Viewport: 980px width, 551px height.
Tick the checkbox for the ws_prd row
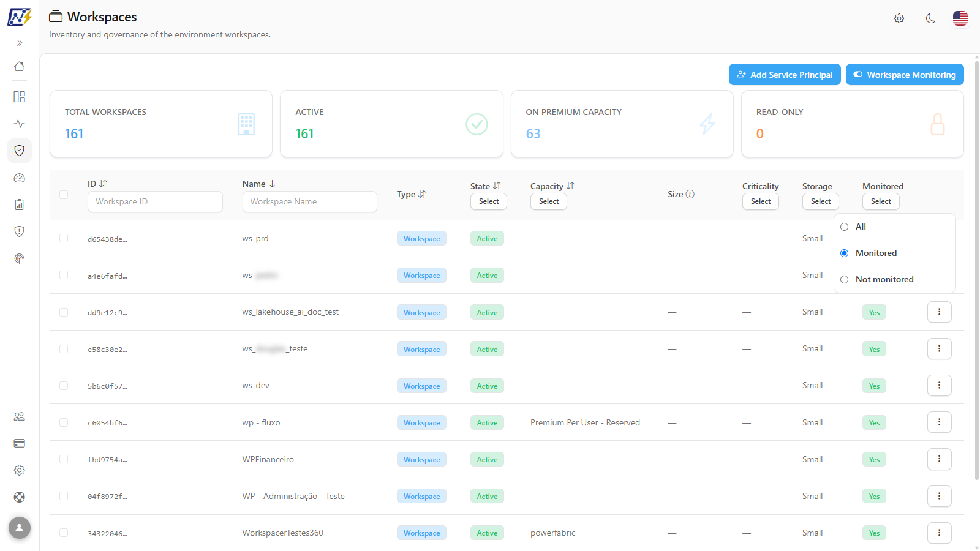pos(64,238)
